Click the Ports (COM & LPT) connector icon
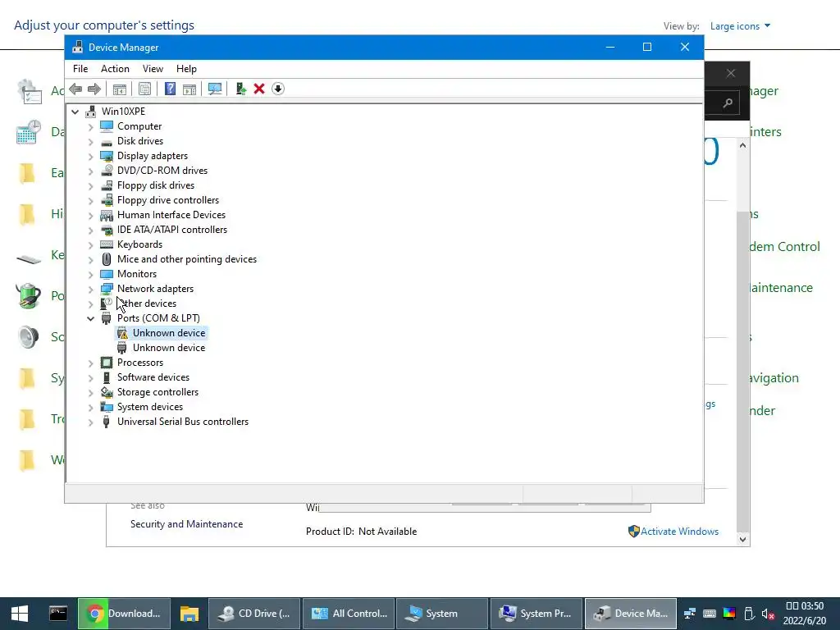 pos(107,318)
